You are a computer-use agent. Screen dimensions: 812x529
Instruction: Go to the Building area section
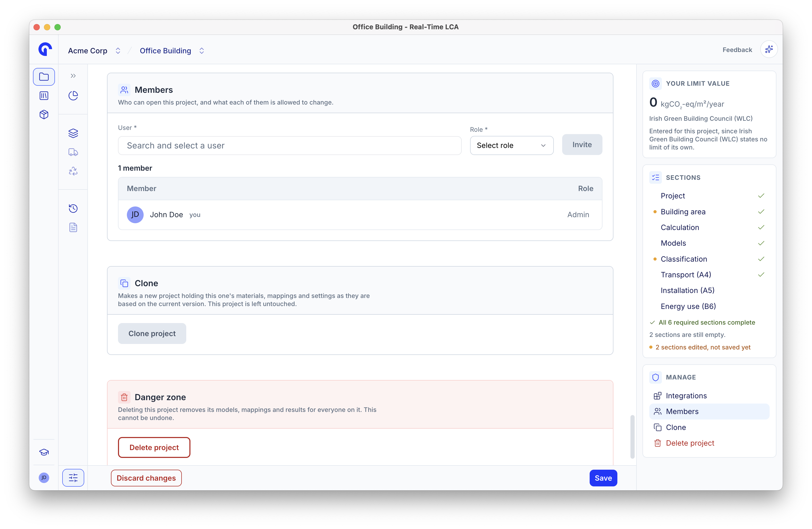(x=709, y=212)
